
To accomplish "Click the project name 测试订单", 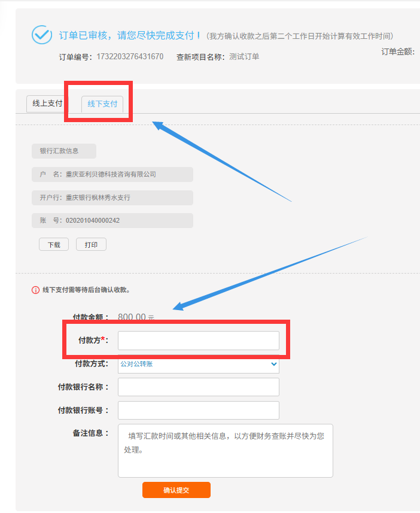I will 244,57.
